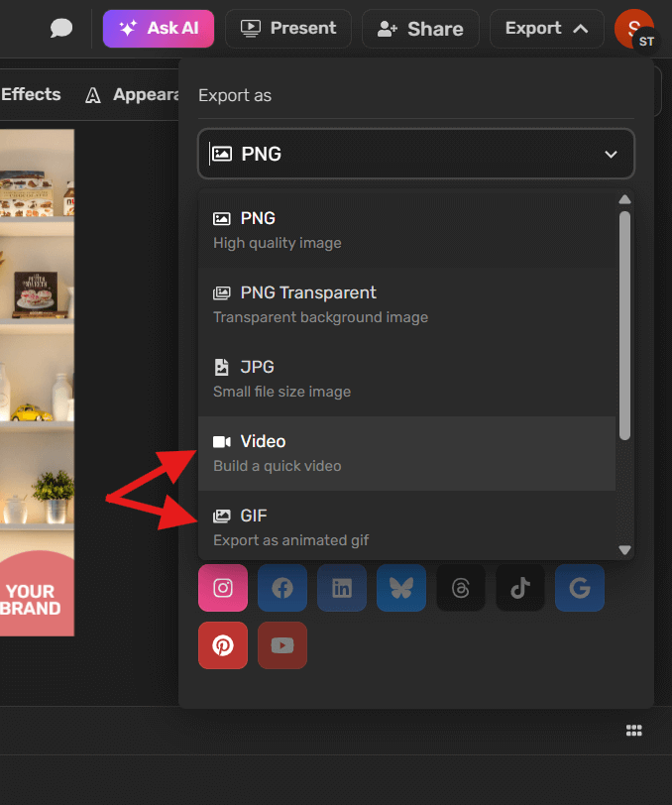Share to YouTube
The width and height of the screenshot is (672, 805).
[x=282, y=645]
